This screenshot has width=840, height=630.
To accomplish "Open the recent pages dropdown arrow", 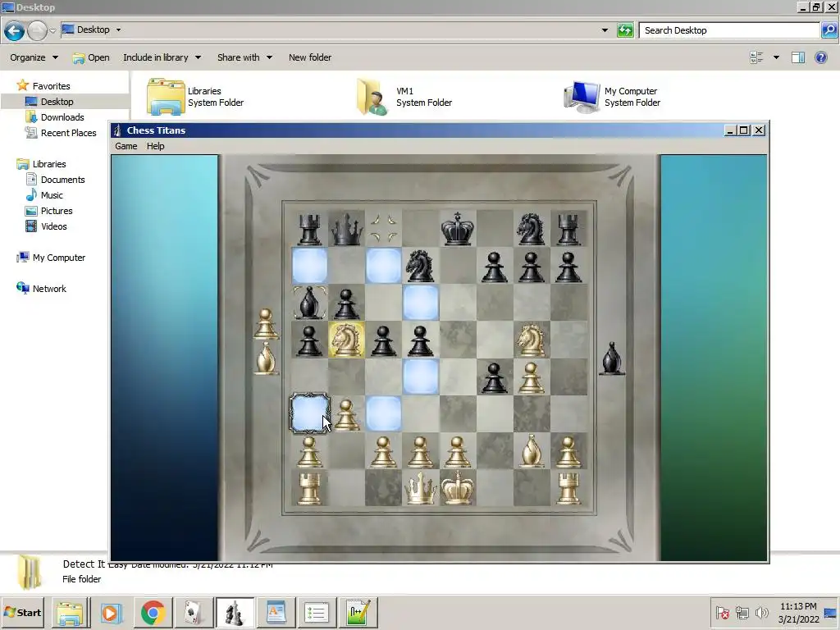I will [52, 30].
